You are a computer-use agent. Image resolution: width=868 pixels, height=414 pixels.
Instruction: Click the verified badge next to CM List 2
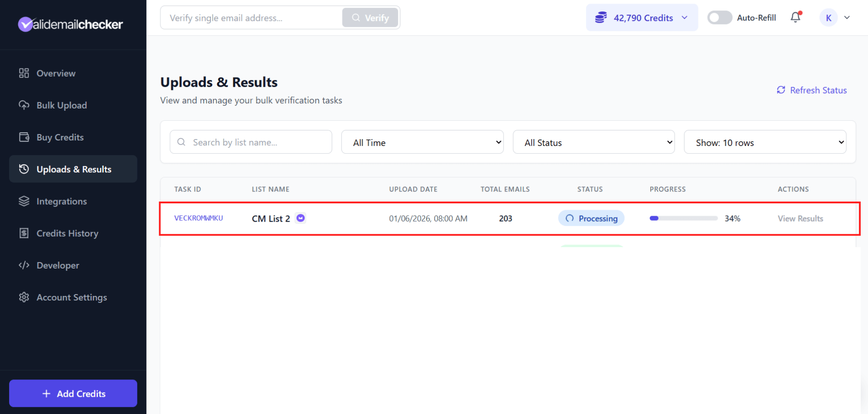[300, 218]
